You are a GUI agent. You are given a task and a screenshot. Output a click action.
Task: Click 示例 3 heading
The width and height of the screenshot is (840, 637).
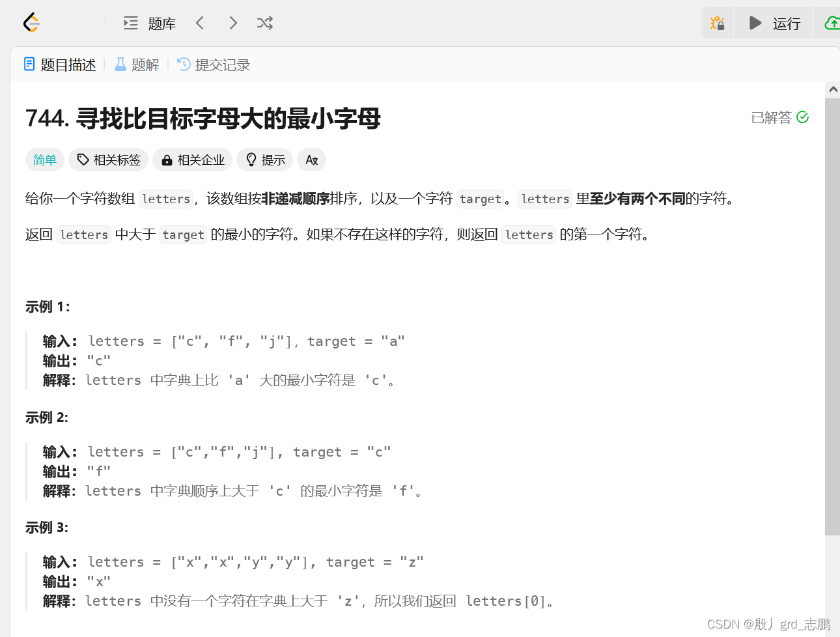(47, 528)
